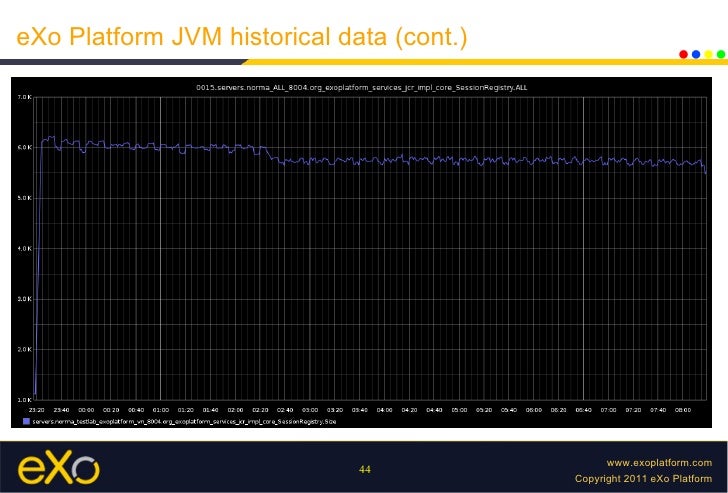Click the 03:00 time label on x-axis

point(310,410)
